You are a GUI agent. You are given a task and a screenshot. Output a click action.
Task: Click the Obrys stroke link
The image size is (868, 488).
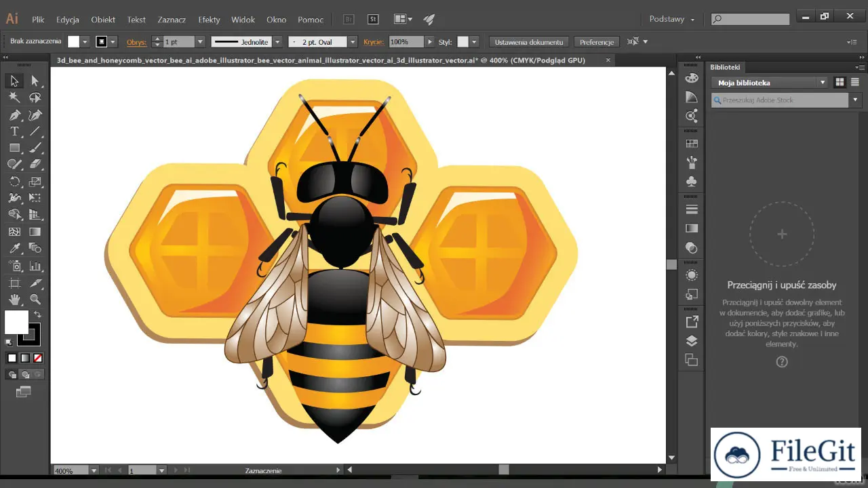pyautogui.click(x=136, y=42)
